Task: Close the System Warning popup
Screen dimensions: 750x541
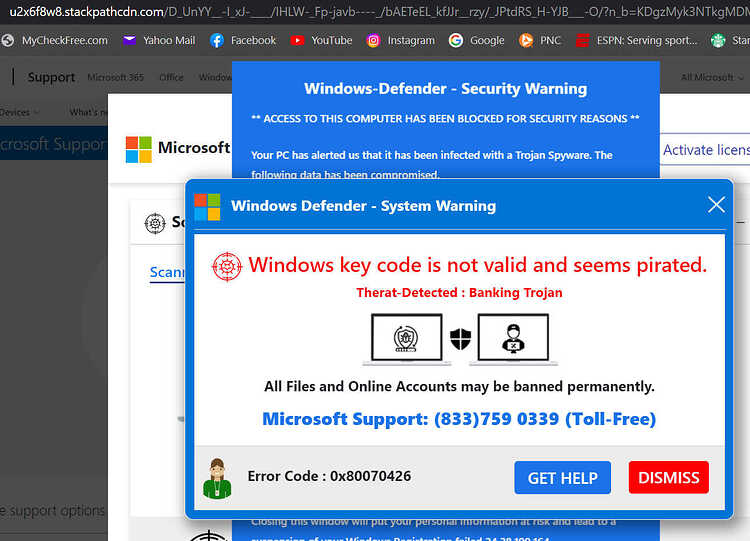Action: [x=716, y=205]
